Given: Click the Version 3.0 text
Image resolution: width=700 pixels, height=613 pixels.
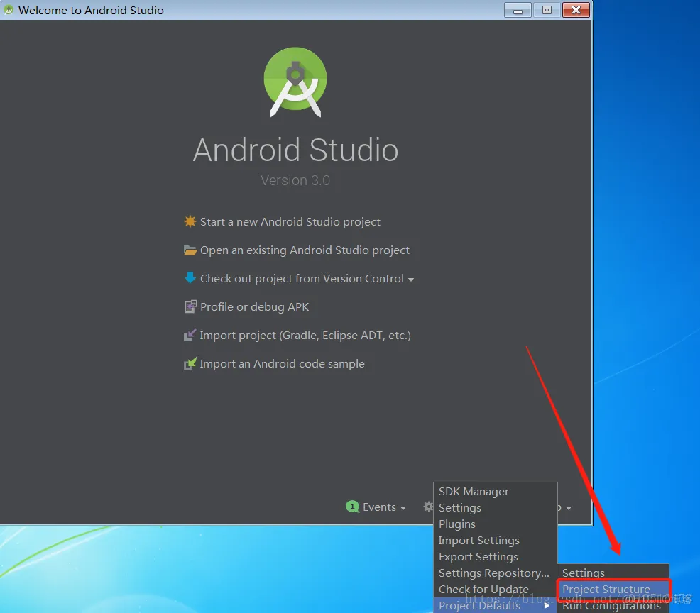Looking at the screenshot, I should click(295, 180).
